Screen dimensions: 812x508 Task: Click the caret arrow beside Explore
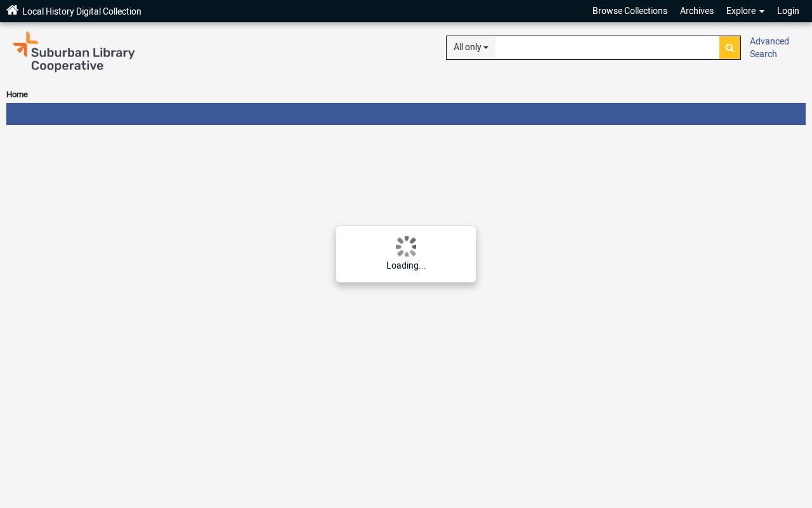(x=761, y=12)
